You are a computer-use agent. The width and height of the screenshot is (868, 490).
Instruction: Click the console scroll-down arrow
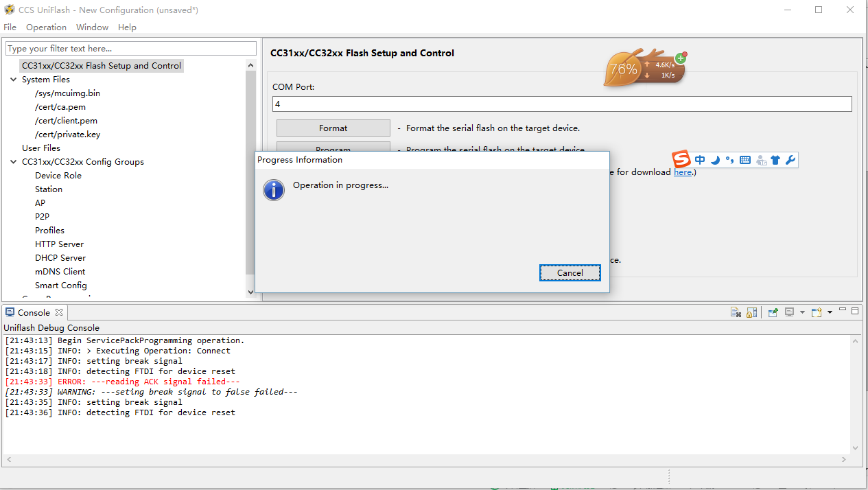(855, 448)
